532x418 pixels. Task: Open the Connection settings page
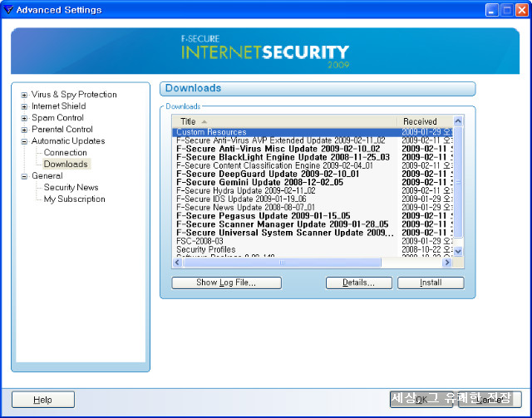coord(65,152)
